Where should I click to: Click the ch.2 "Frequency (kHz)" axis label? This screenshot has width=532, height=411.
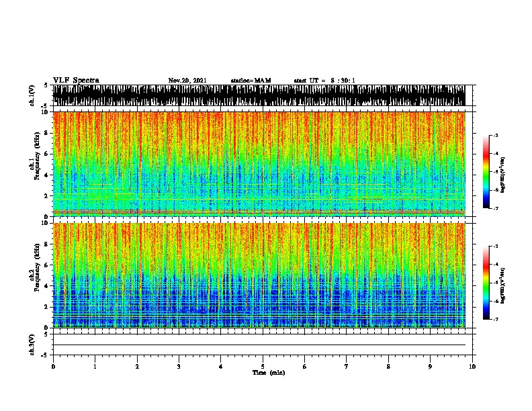[x=37, y=267]
